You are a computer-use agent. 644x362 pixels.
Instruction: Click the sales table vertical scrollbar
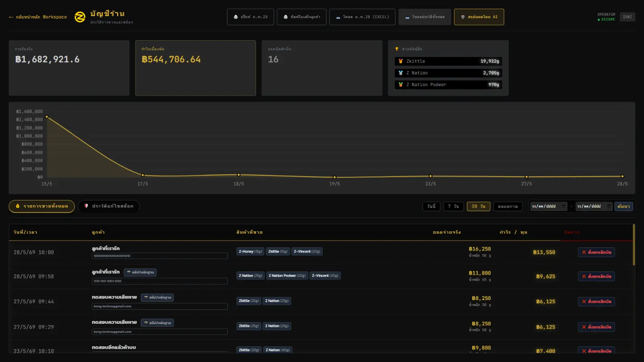634,245
